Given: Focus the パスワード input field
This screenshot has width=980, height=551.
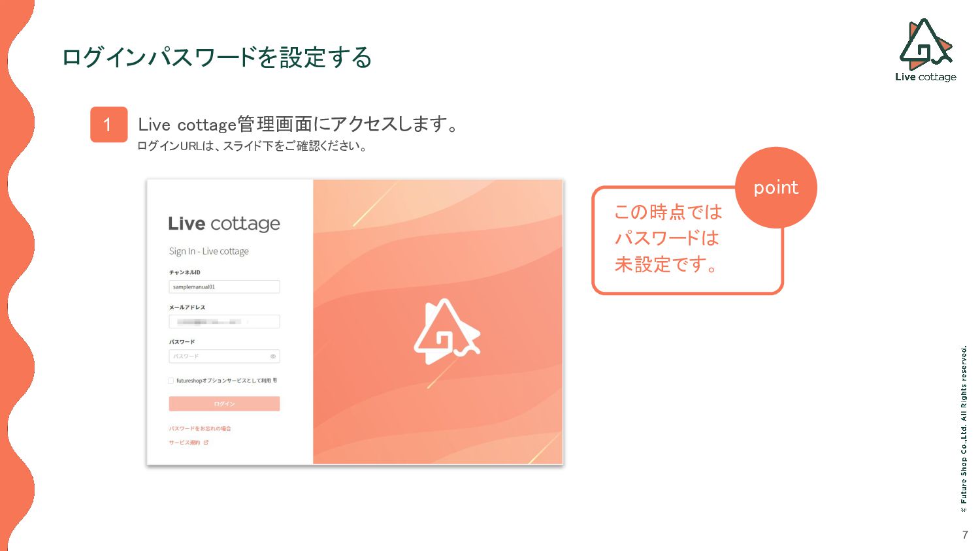Looking at the screenshot, I should tap(224, 356).
